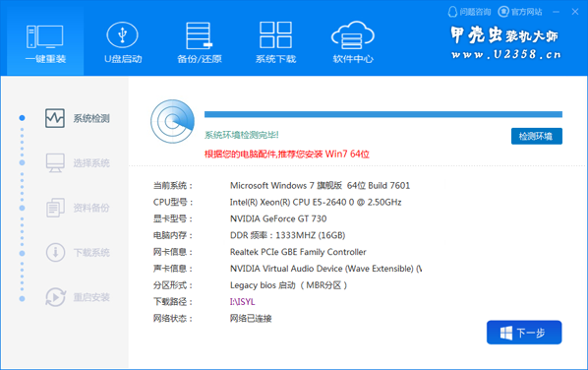Click the 甲壳虫装机大师 logo
Screen dimensions: 588x370
(504, 43)
